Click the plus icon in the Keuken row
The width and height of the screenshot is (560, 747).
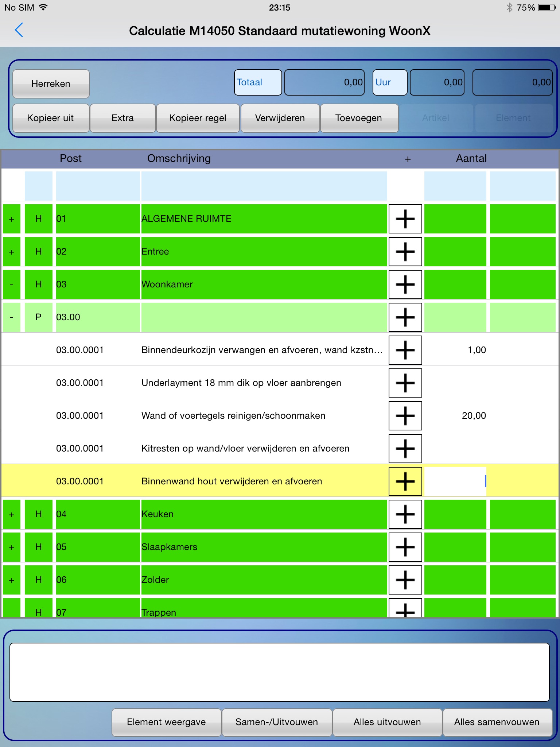tap(405, 514)
